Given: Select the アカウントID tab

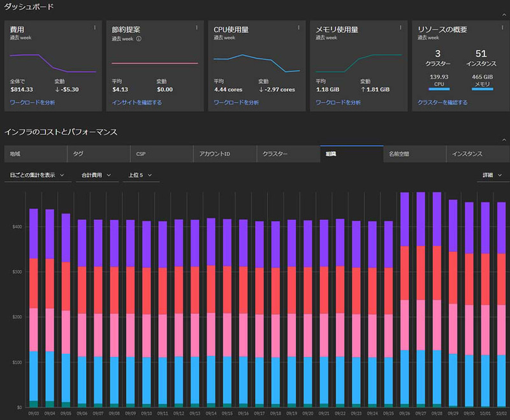Looking at the screenshot, I should pos(225,154).
